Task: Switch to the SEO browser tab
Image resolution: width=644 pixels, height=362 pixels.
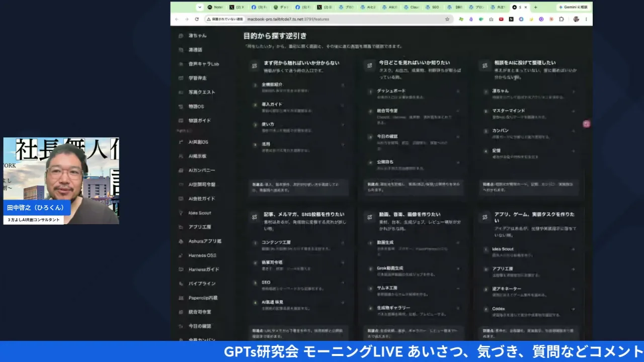Action: 433,7
